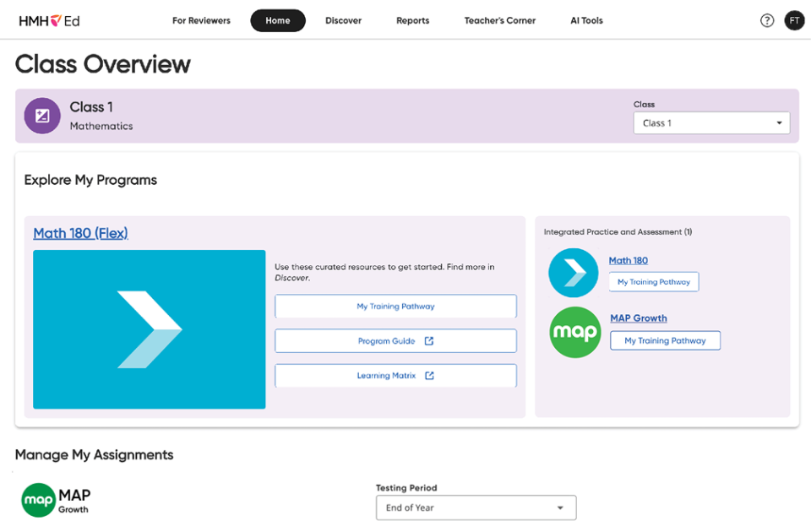Open the Math 180 (Flex) link
811x532 pixels.
point(81,233)
